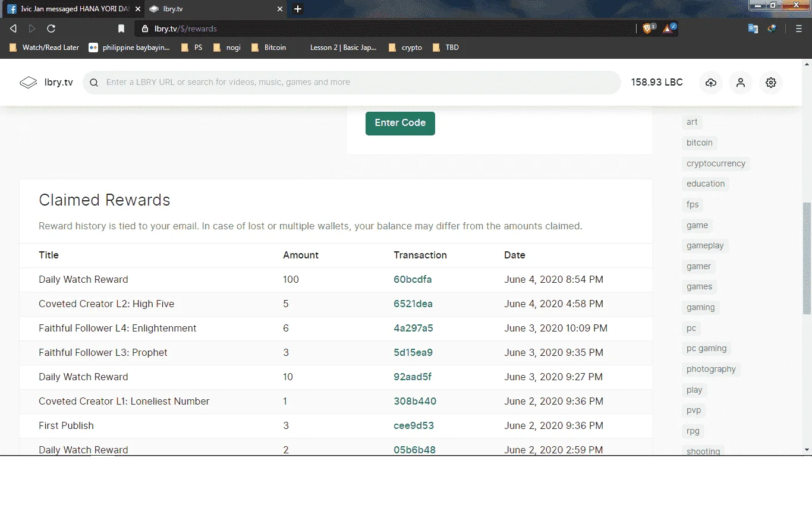Image resolution: width=812 pixels, height=505 pixels.
Task: Open transaction 92aad5f
Action: [413, 377]
